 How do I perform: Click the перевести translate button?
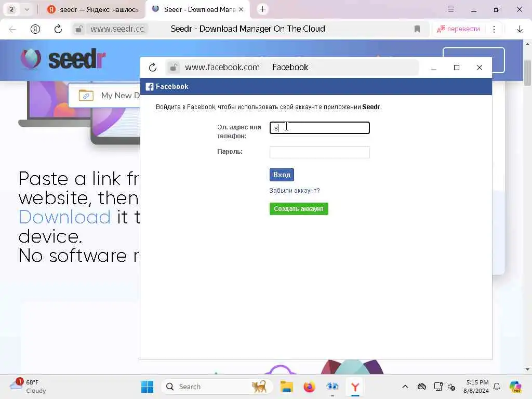(x=458, y=29)
